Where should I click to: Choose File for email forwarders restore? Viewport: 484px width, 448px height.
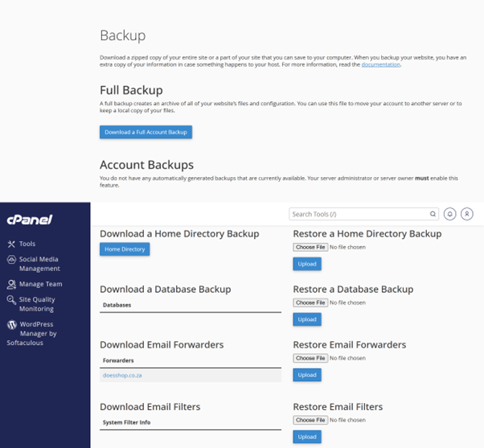310,358
